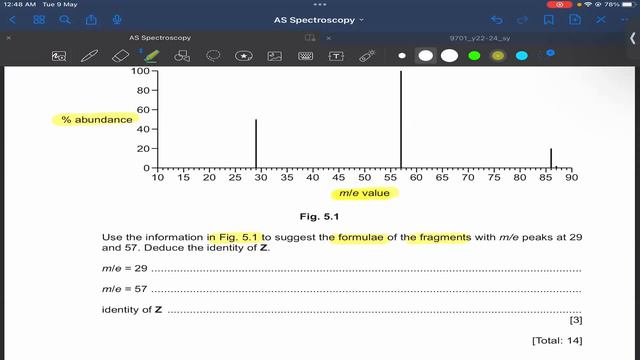The image size is (640, 360).
Task: Tap the share and export icon
Action: click(91, 20)
